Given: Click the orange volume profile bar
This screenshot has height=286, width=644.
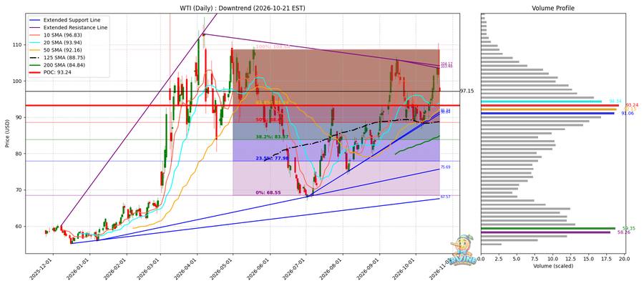Looking at the screenshot, I should click(549, 109).
